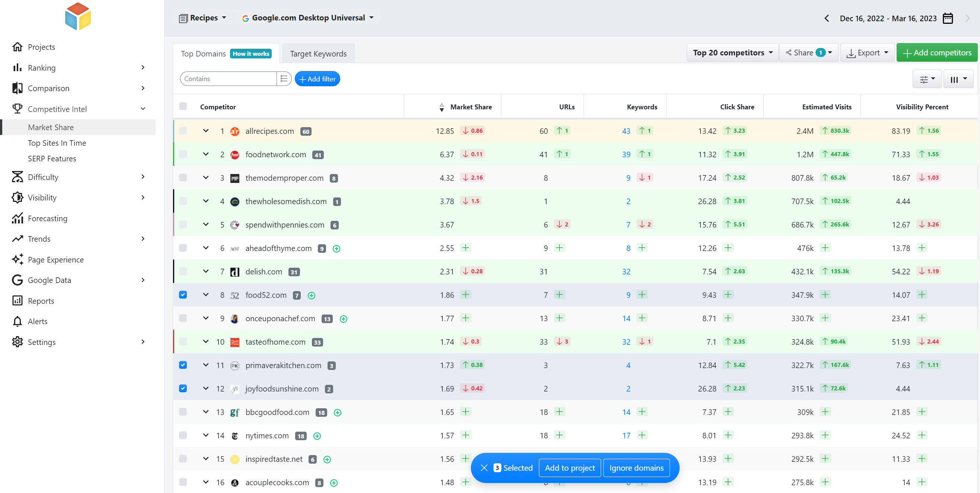The image size is (980, 493).
Task: Click the Competitive Intel icon
Action: click(17, 109)
